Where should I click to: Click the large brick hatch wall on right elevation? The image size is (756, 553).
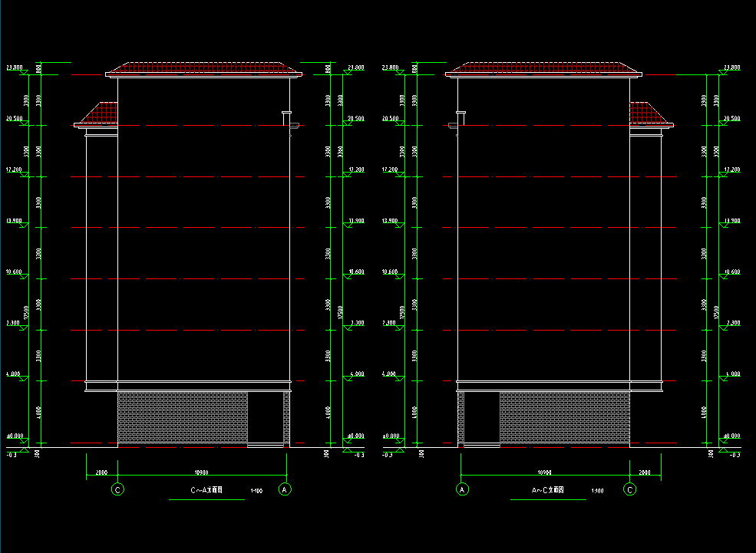pyautogui.click(x=564, y=417)
